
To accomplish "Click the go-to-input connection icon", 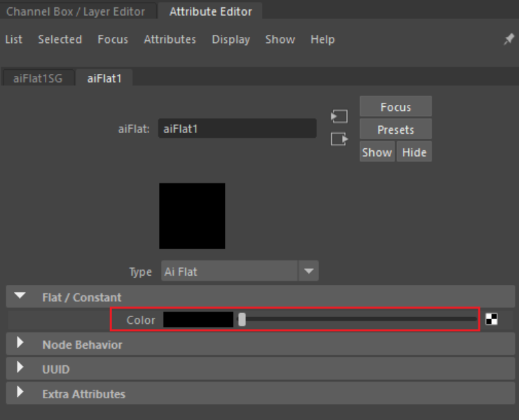I will coord(339,117).
